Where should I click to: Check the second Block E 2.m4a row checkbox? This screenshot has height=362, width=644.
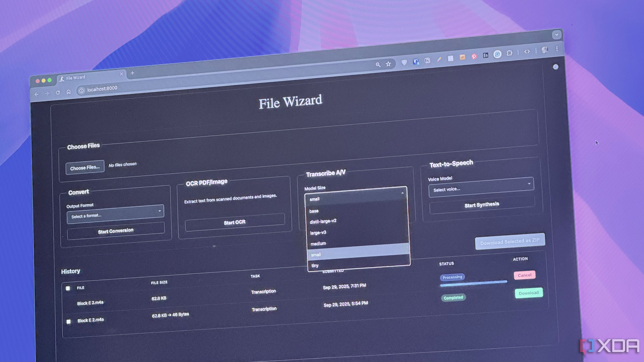pos(69,322)
